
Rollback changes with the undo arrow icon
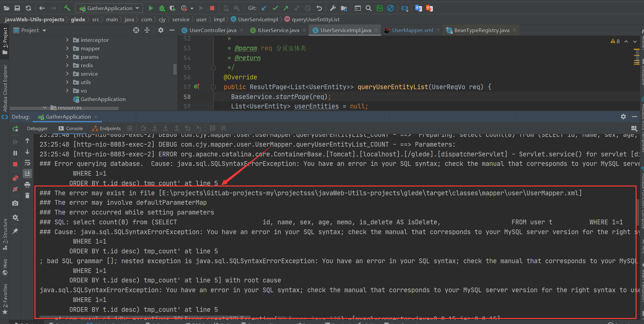[x=319, y=8]
